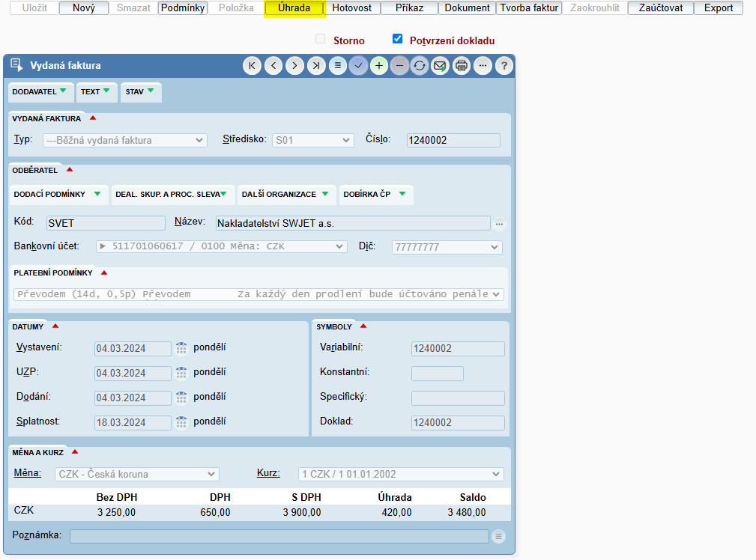Expand DODACÍ PODMÍNKY section
This screenshot has height=560, width=756.
coord(58,194)
